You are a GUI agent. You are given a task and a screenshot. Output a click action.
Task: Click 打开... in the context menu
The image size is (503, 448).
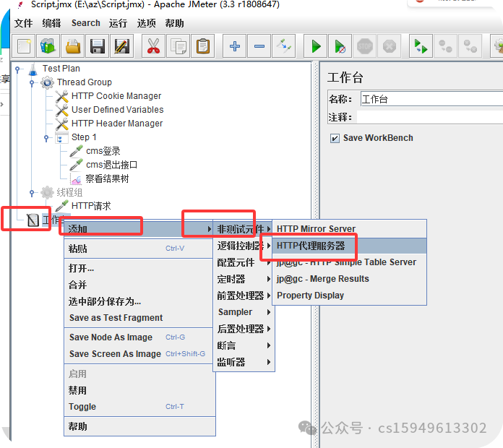click(139, 268)
